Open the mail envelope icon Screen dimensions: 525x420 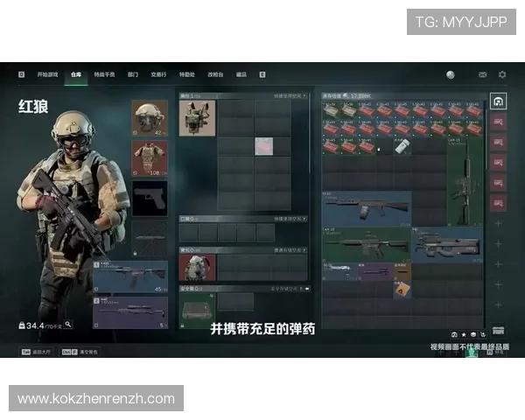click(x=482, y=74)
